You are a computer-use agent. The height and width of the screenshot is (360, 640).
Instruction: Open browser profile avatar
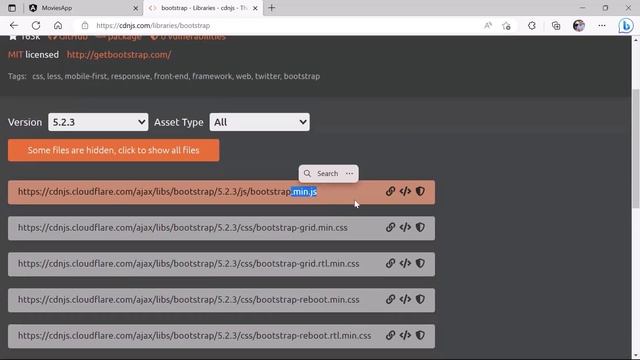pos(579,25)
